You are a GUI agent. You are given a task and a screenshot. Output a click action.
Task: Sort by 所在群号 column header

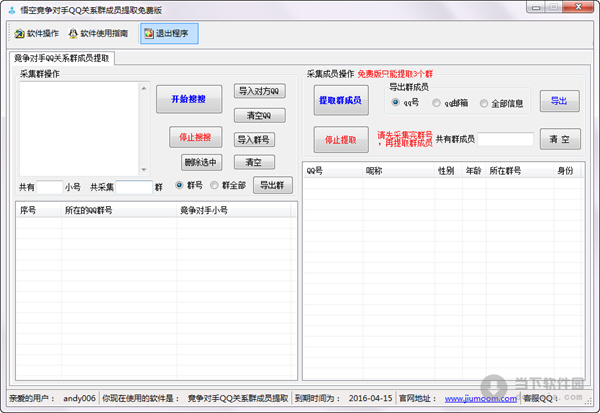tap(520, 171)
